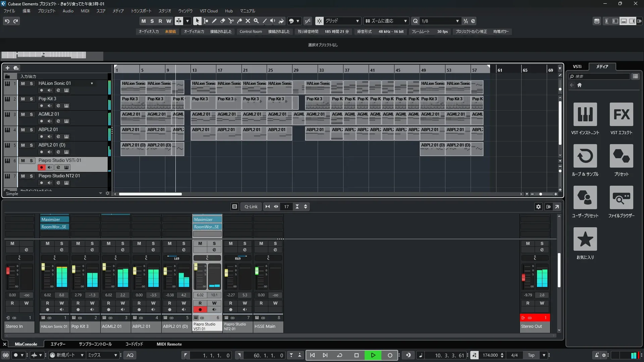Open the VST Effects media tile
This screenshot has height=362, width=644.
[x=621, y=115]
